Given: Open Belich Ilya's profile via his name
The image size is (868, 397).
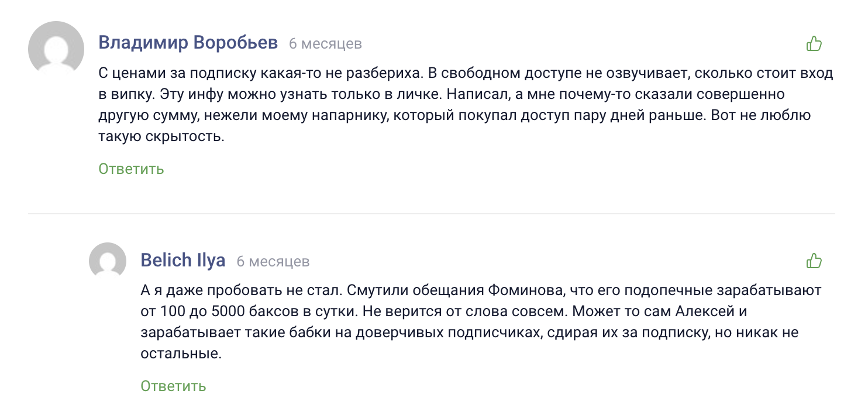Looking at the screenshot, I should click(184, 260).
